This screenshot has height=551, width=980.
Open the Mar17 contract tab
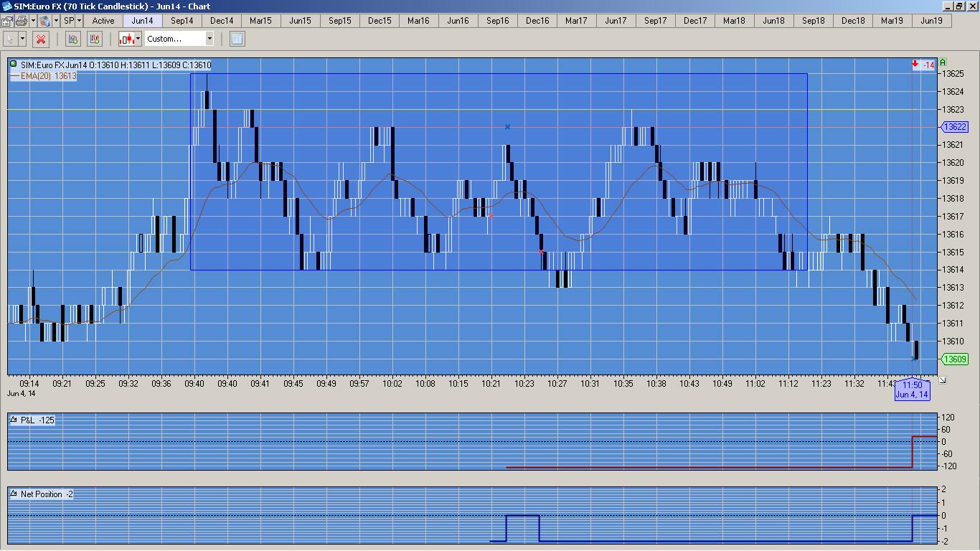coord(577,21)
